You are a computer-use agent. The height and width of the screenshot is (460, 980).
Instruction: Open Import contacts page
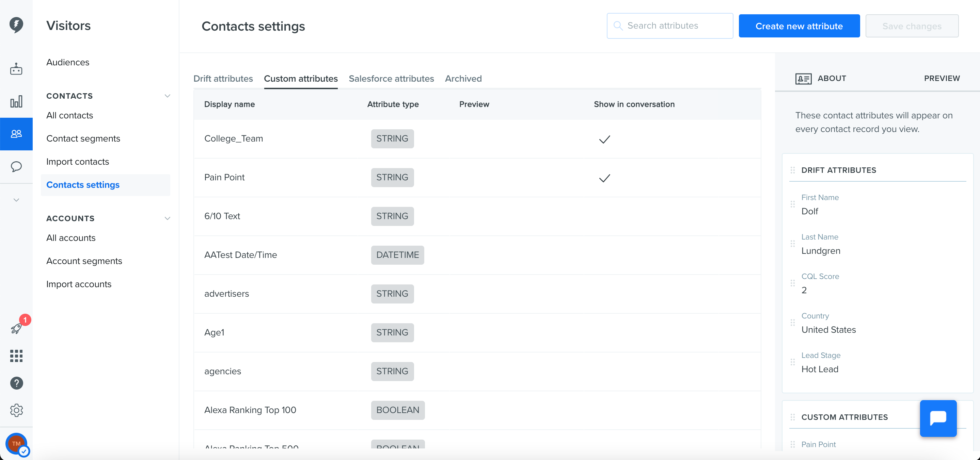pos(78,162)
